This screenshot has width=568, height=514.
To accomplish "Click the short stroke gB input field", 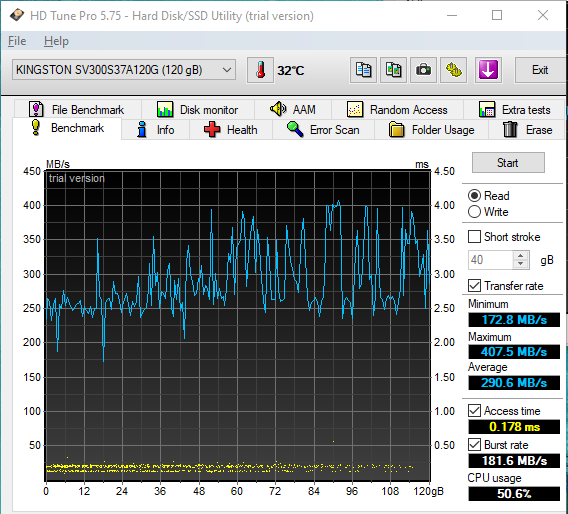I will (490, 260).
